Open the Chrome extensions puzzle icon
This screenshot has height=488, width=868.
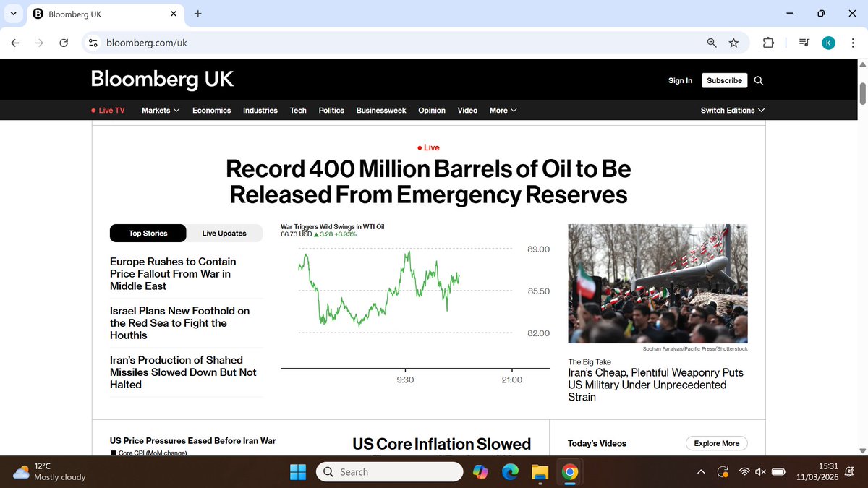coord(768,43)
